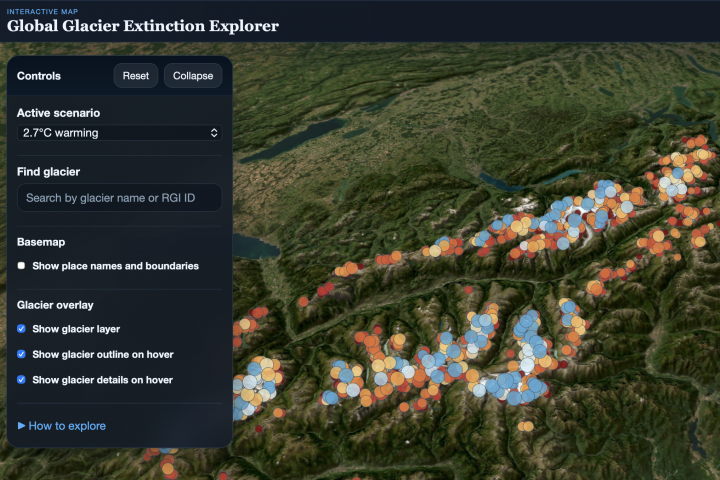The height and width of the screenshot is (480, 720).
Task: Click the Reset button in Controls
Action: click(135, 76)
